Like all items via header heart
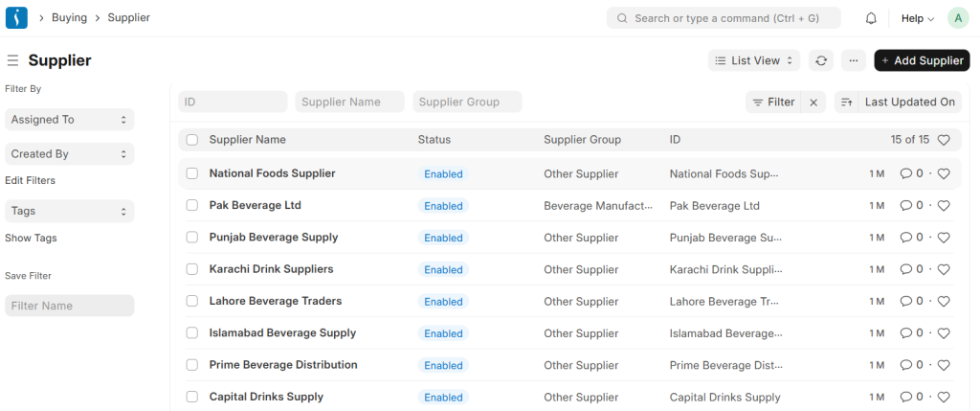Image resolution: width=980 pixels, height=411 pixels. tap(944, 140)
